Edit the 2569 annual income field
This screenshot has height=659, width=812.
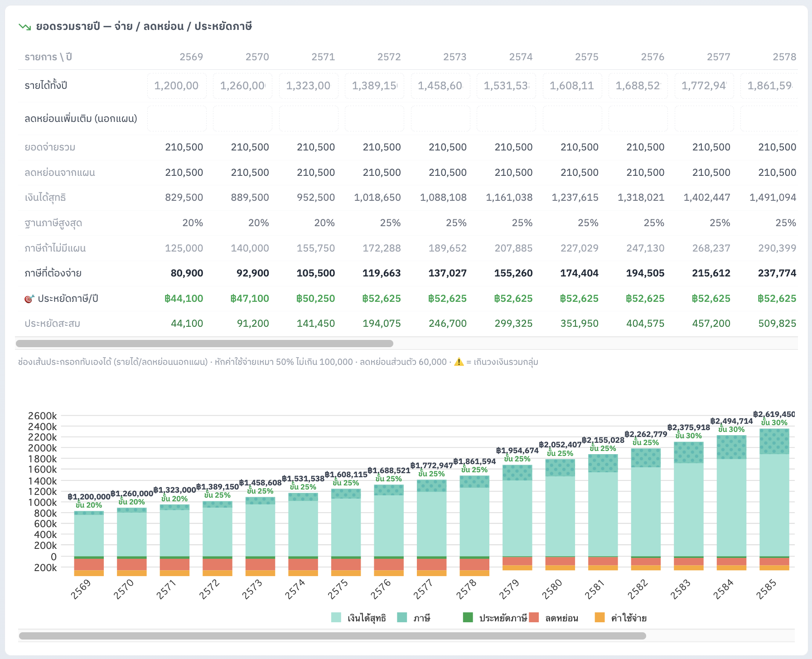[x=177, y=86]
